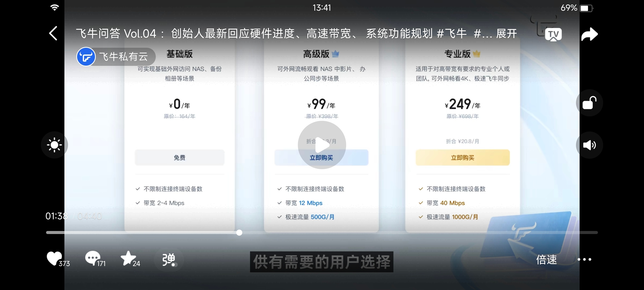Click total duration 04:40
The width and height of the screenshot is (644, 290).
click(90, 216)
